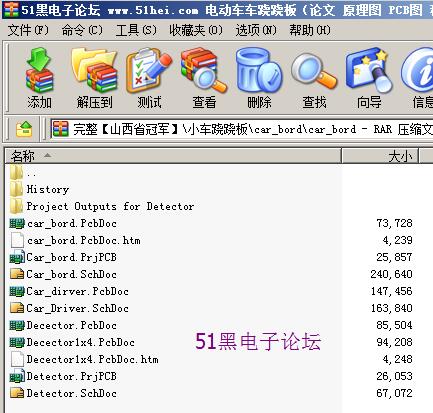The width and height of the screenshot is (433, 413).
Task: Open the 收藏夹(O) favorites menu
Action: [x=196, y=30]
